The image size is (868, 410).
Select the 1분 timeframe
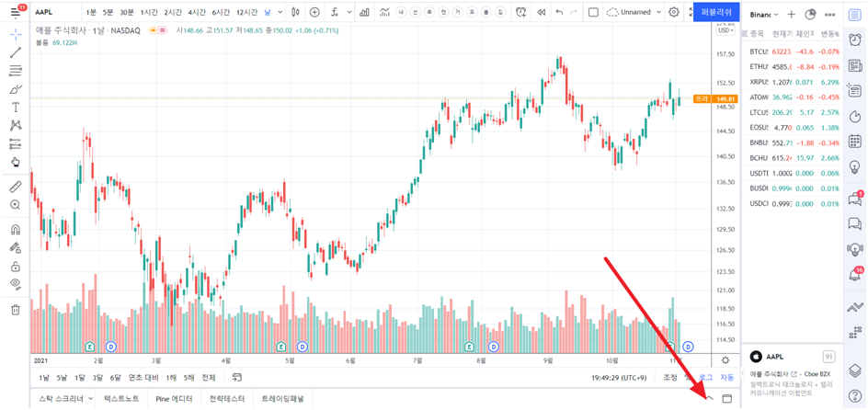[x=91, y=12]
